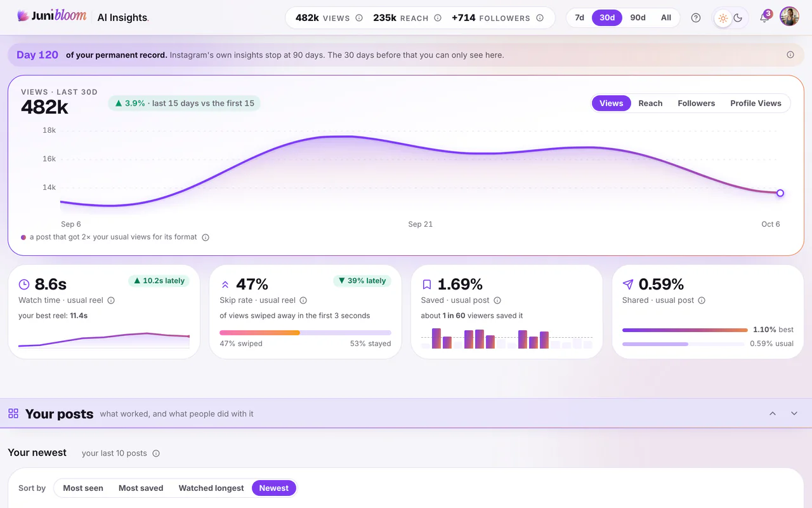812x508 pixels.
Task: Sort posts by Watched longest
Action: (x=211, y=488)
